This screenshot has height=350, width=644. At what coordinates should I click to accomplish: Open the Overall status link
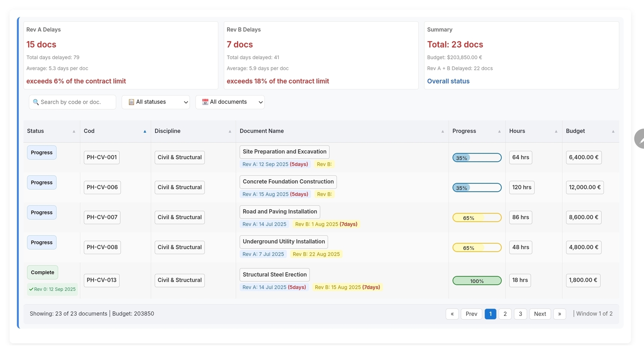(x=448, y=81)
